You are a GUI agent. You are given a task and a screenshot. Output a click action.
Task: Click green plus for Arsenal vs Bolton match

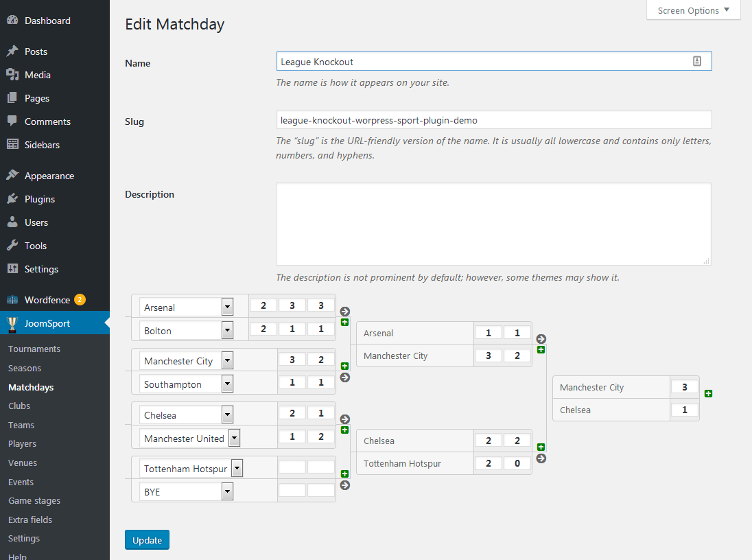[344, 323]
